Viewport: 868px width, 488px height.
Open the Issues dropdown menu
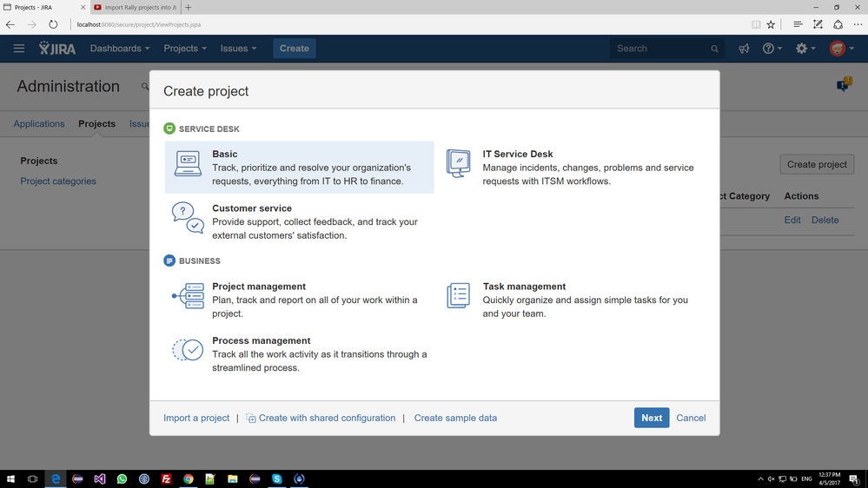(x=238, y=49)
